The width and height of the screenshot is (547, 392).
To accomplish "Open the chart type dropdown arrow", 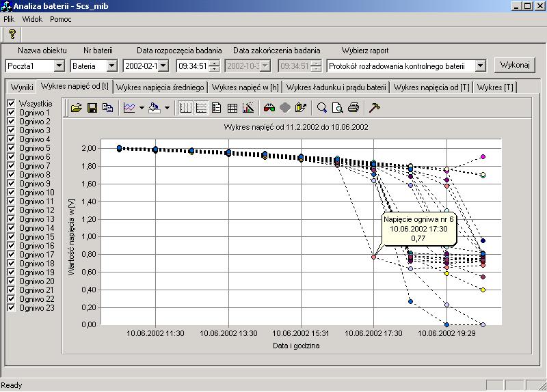I will point(142,108).
